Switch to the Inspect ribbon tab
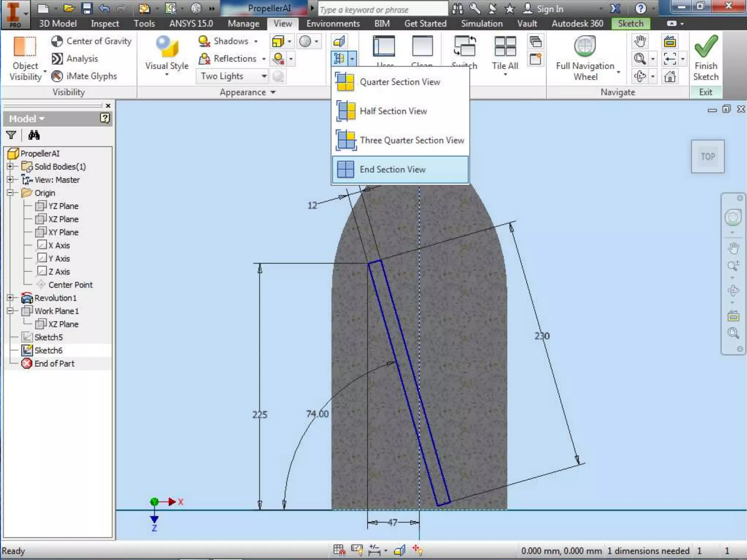 coord(105,24)
